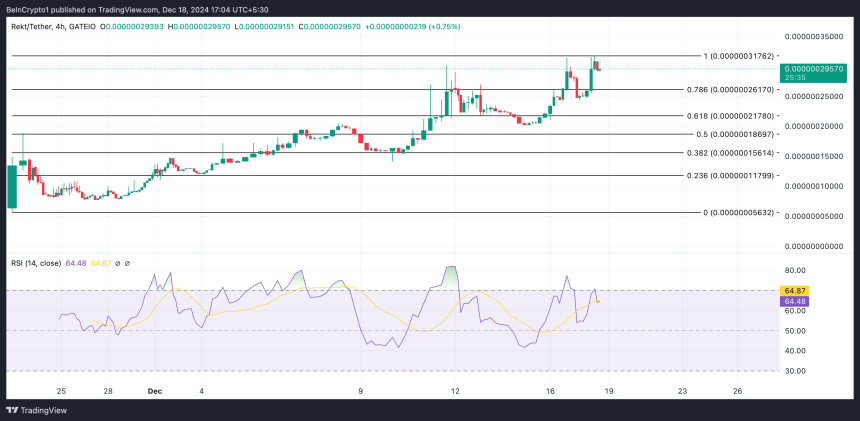
Task: Click the Dec date label on time axis
Action: click(x=153, y=390)
